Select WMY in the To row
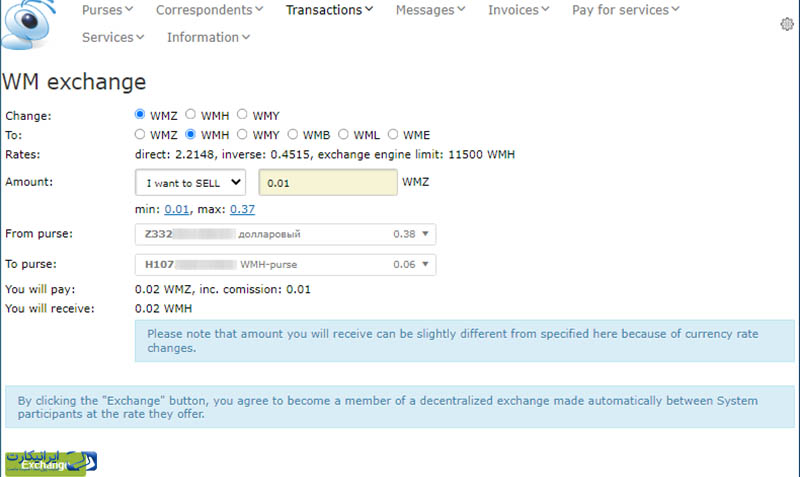 242,134
